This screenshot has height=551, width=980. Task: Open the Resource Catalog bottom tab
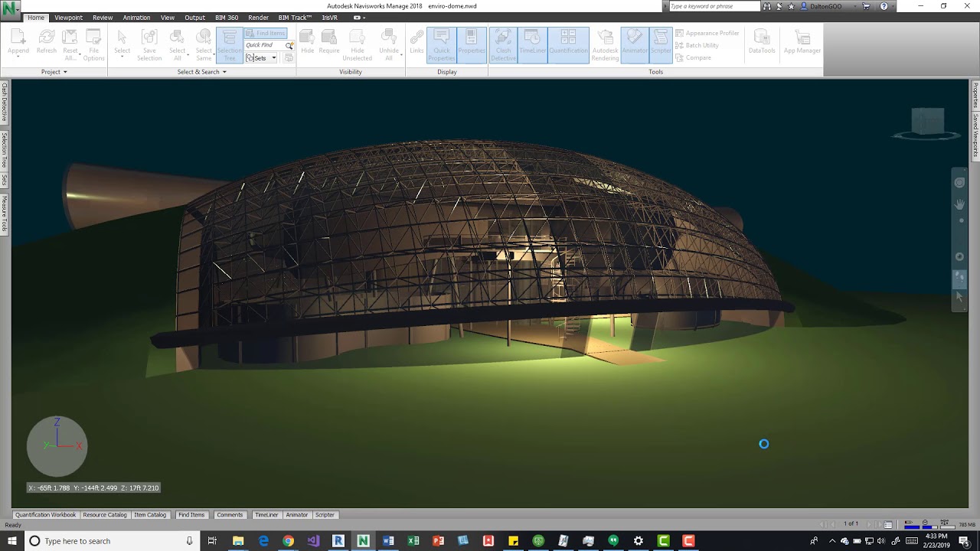[x=105, y=515]
